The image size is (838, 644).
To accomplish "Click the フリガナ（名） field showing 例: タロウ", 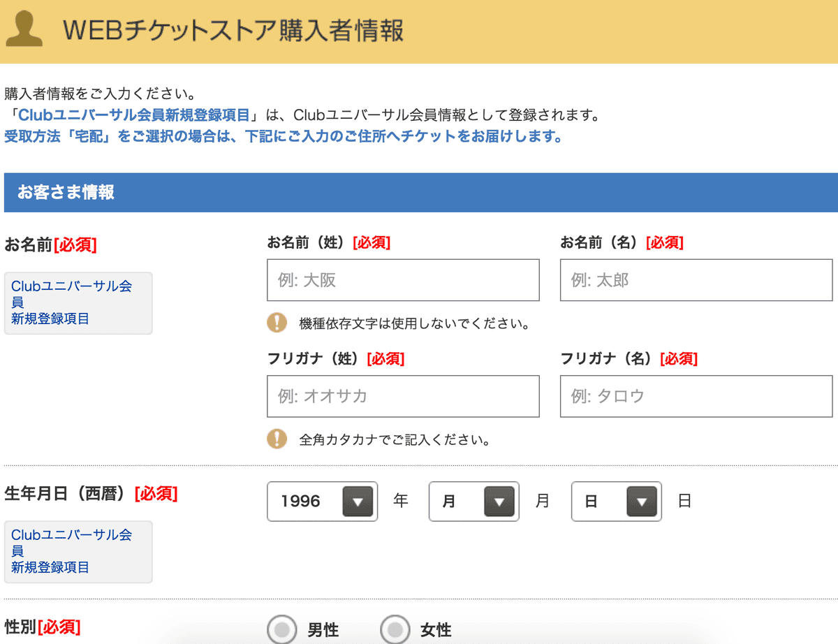I will tap(696, 396).
